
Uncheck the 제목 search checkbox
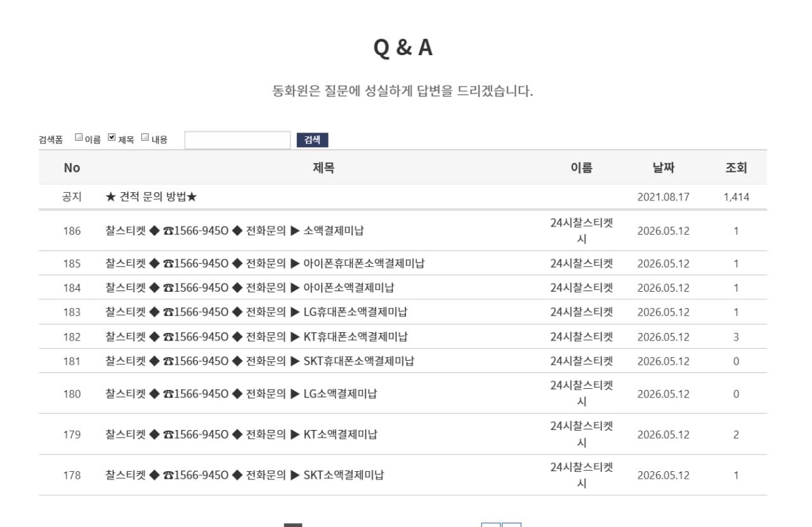tap(112, 137)
